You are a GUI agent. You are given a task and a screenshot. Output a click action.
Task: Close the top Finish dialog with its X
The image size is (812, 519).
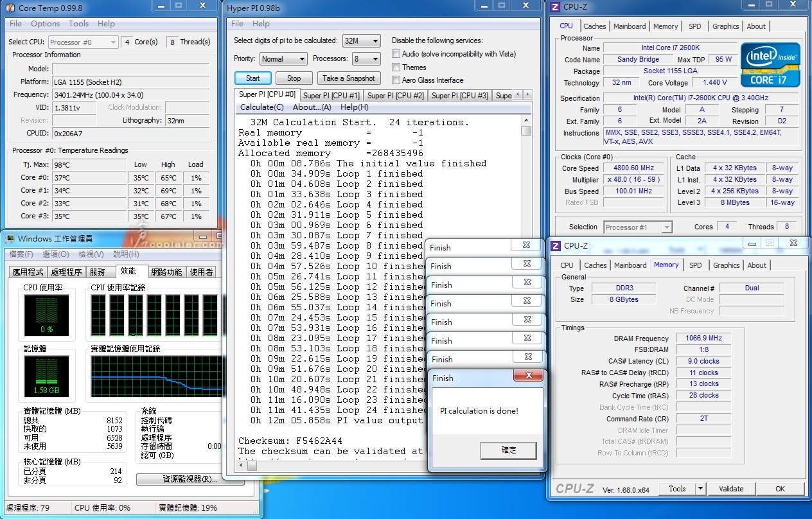[x=526, y=245]
